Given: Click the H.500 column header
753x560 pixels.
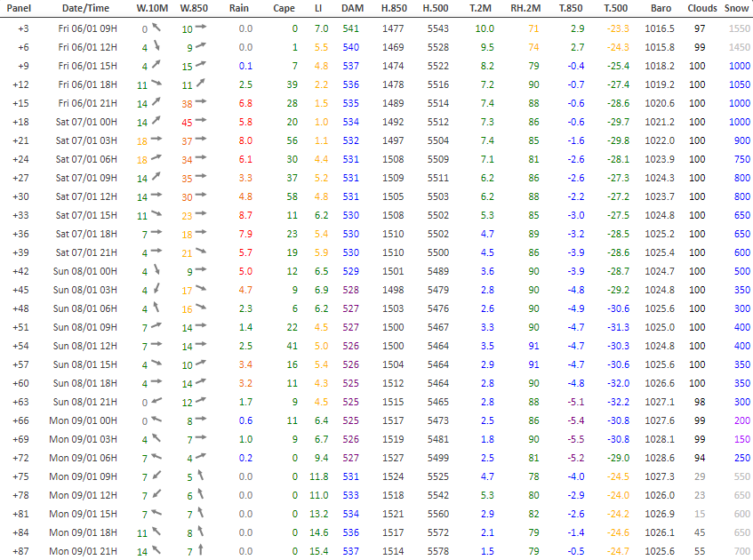Looking at the screenshot, I should pos(436,8).
